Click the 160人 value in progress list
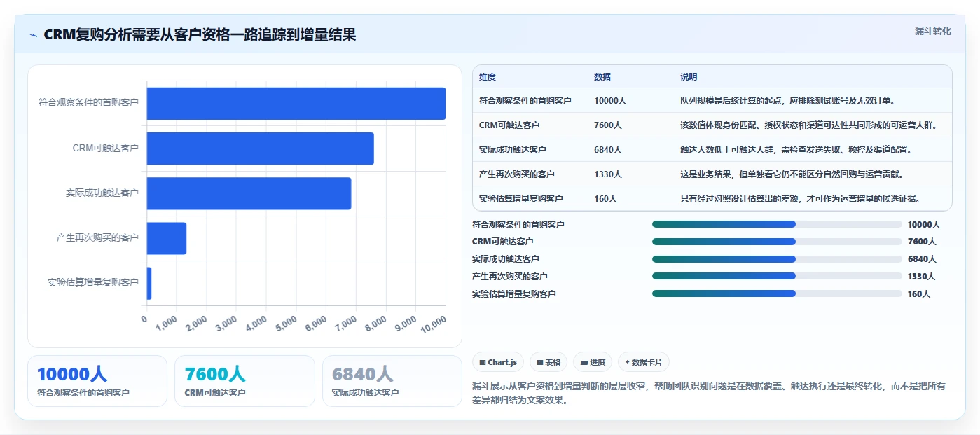 pyautogui.click(x=919, y=294)
